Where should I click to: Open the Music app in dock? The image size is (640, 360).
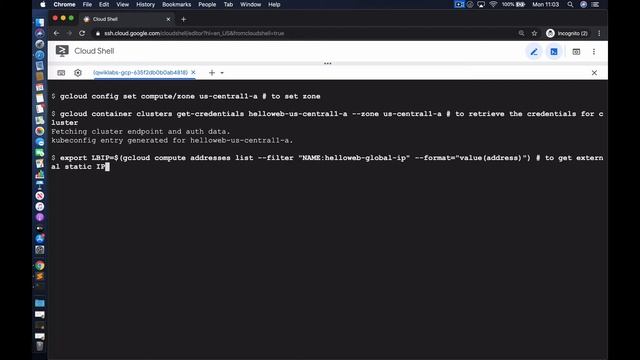click(x=40, y=207)
